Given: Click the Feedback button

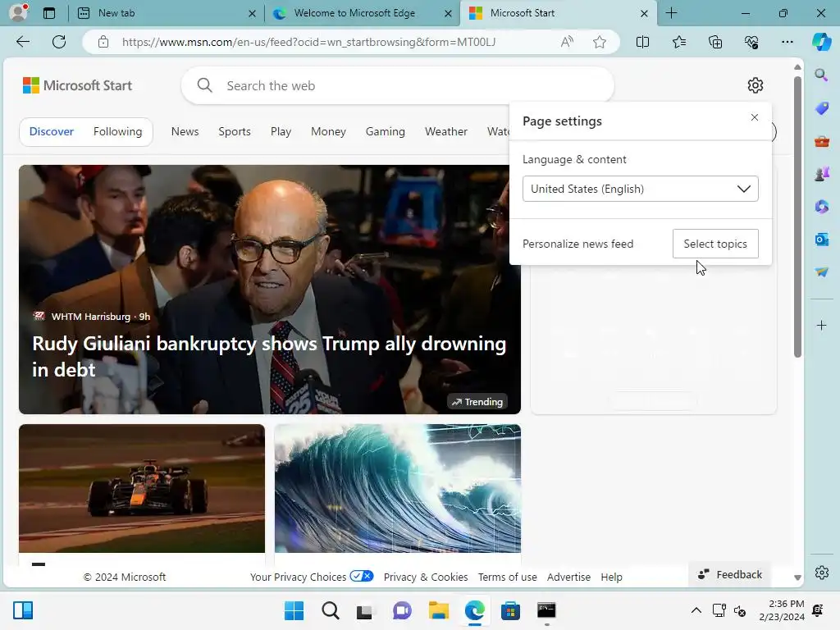Looking at the screenshot, I should point(729,574).
